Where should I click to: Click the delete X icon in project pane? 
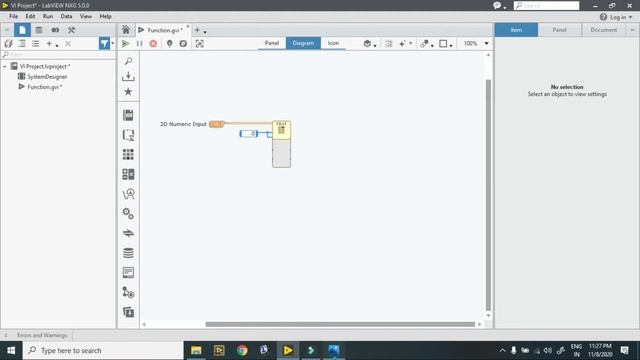click(68, 44)
